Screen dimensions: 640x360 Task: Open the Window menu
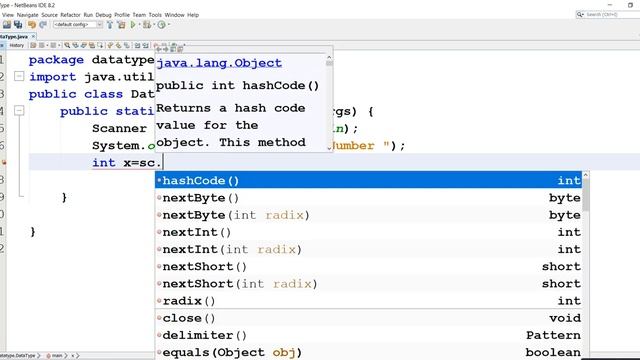point(174,15)
